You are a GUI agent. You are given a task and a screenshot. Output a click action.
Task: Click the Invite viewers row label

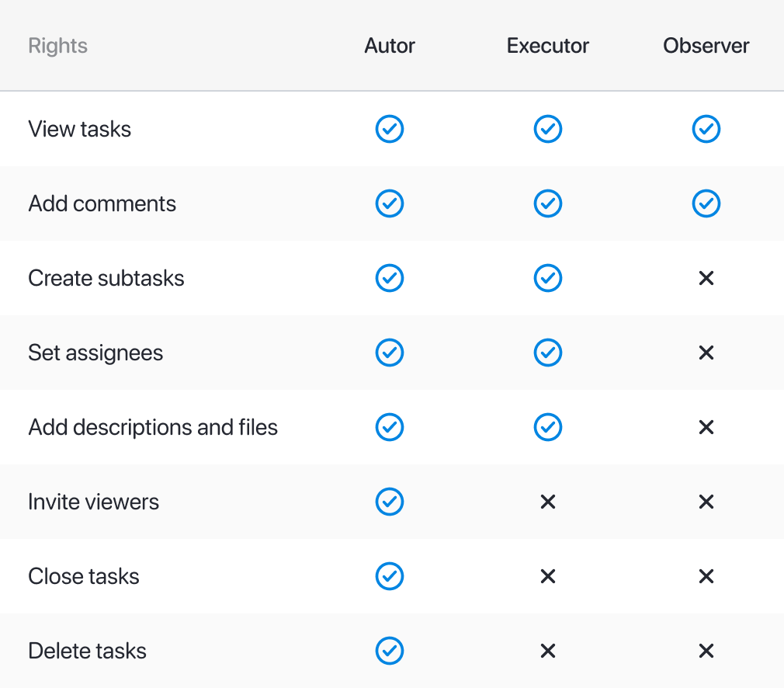pos(93,502)
